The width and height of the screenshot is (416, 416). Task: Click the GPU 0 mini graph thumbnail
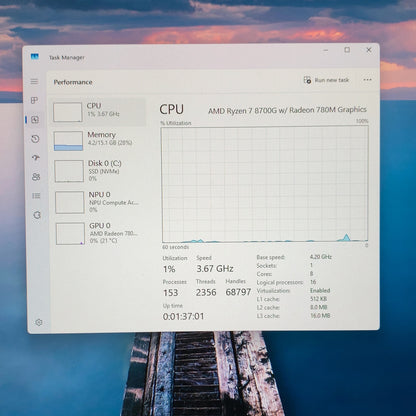coord(70,234)
